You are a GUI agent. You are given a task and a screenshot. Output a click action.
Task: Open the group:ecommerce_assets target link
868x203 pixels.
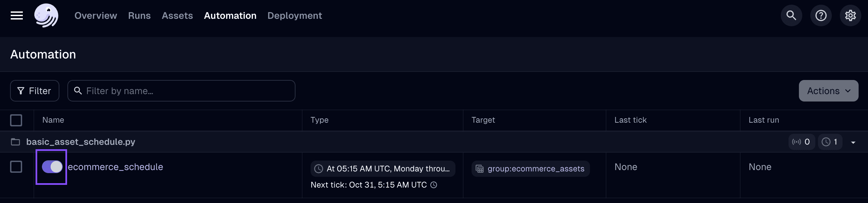(x=536, y=168)
